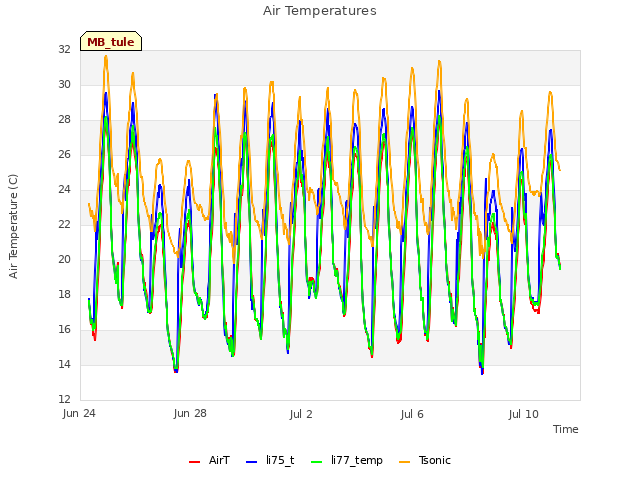Click the Jul 2 x-axis tick label
Screen dimensions: 640x480
(x=301, y=414)
